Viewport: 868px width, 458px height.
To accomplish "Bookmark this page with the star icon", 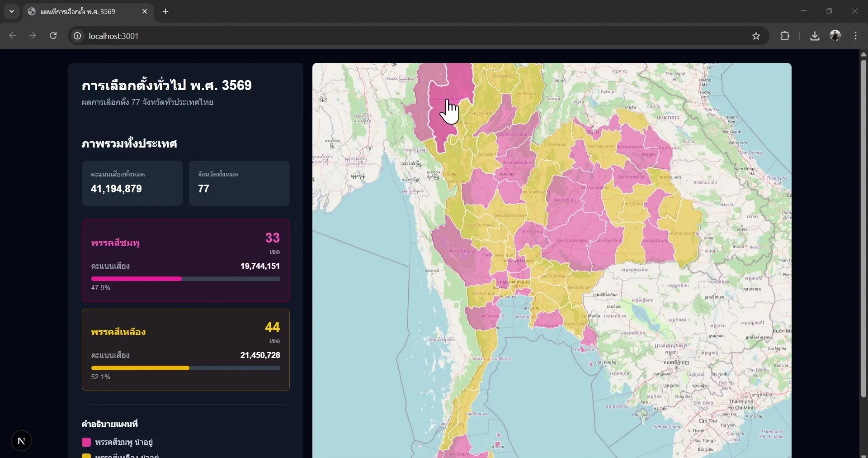I will click(x=756, y=36).
